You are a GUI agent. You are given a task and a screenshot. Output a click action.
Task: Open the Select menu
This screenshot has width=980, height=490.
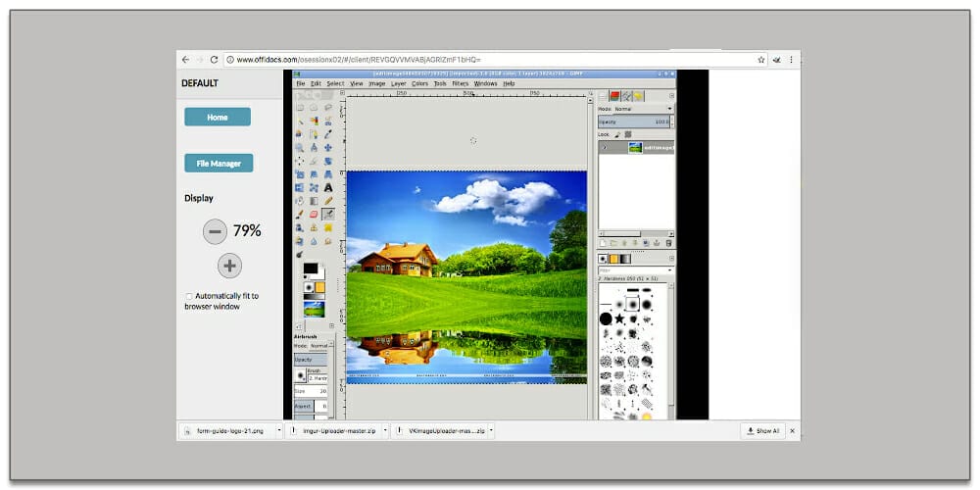[x=335, y=83]
